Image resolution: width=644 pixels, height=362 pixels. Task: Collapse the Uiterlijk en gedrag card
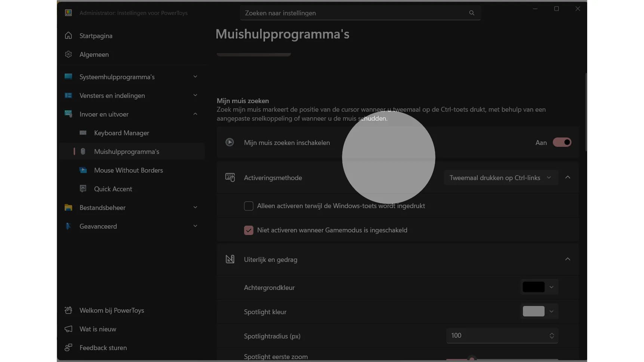click(x=568, y=259)
